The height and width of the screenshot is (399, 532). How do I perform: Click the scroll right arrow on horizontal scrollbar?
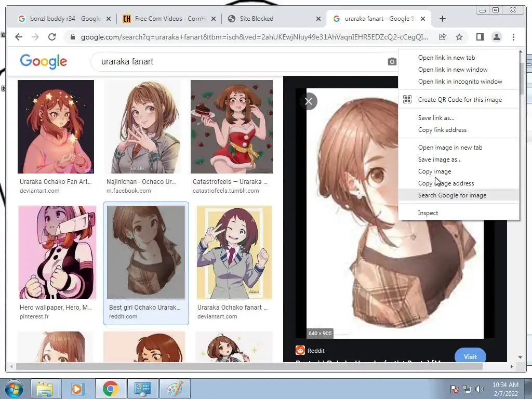(x=512, y=366)
